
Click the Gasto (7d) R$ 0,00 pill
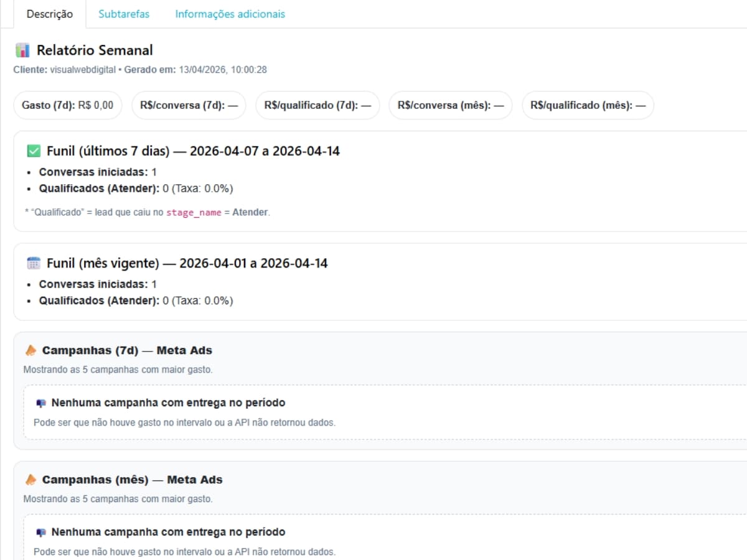tap(68, 105)
